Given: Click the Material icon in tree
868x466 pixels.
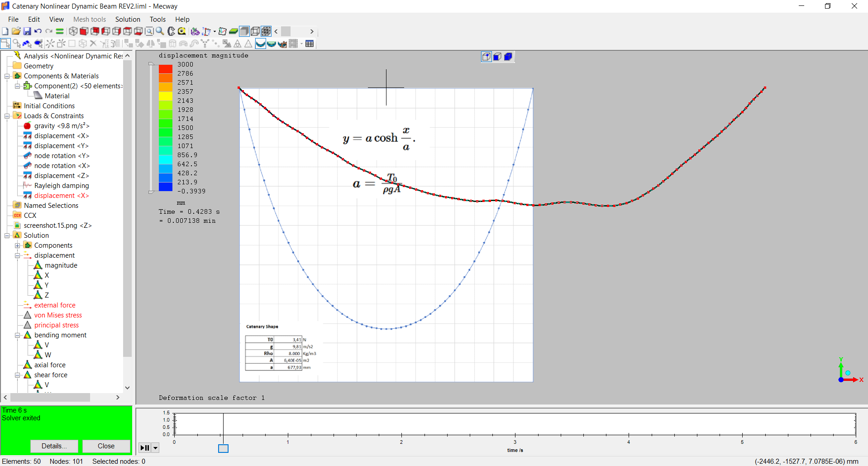Looking at the screenshot, I should click(x=38, y=96).
